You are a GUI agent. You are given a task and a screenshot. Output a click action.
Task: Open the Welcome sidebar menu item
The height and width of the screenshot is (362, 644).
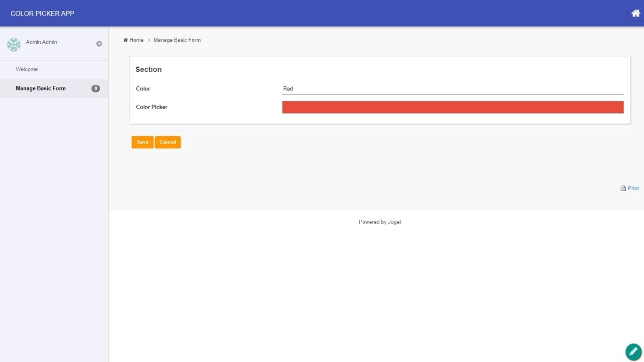(27, 69)
